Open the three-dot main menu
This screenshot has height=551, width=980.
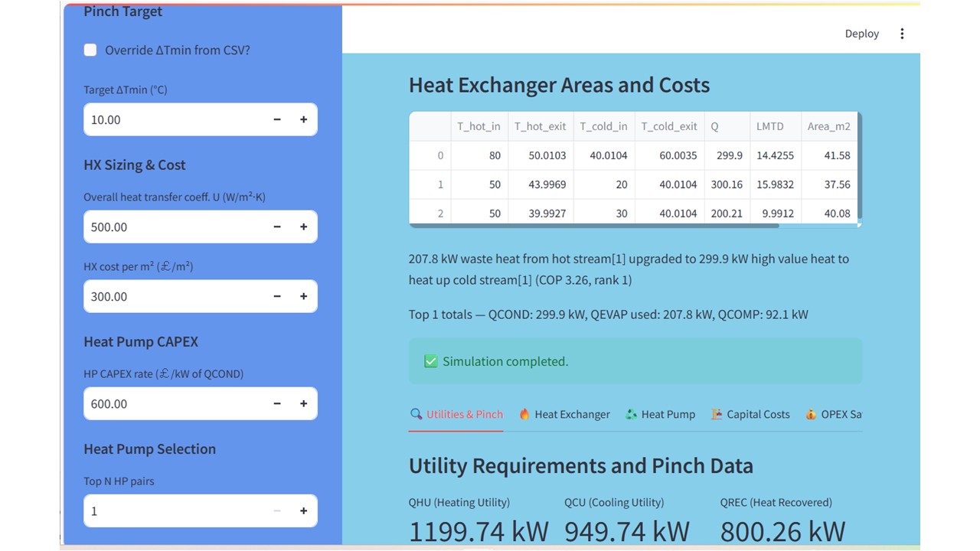(902, 34)
